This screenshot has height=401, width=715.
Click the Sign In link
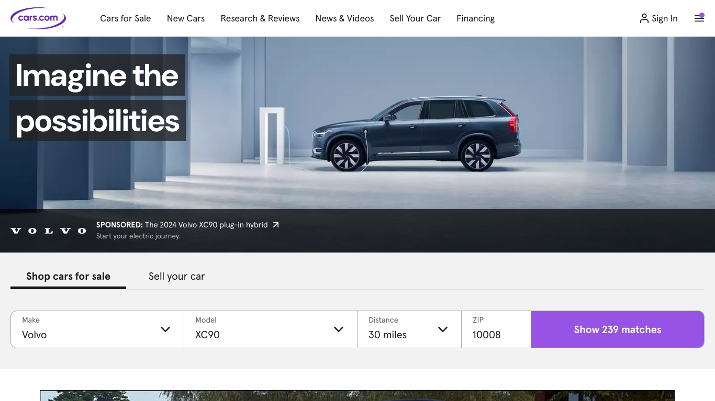point(658,18)
